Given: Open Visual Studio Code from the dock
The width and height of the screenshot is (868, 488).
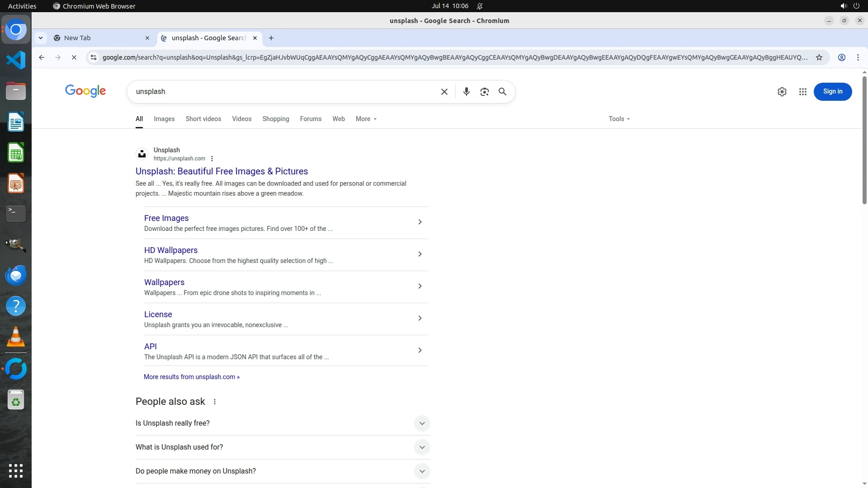Looking at the screenshot, I should pyautogui.click(x=16, y=60).
